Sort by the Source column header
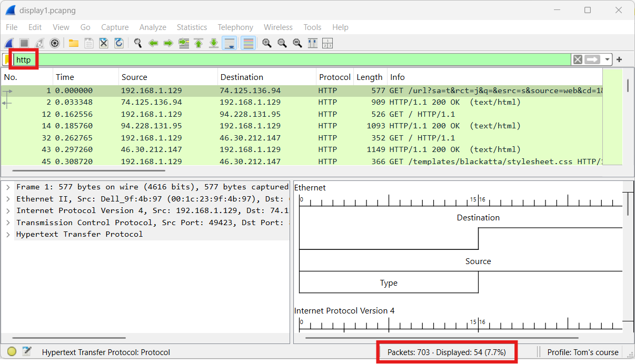Image resolution: width=635 pixels, height=364 pixels. (x=168, y=77)
